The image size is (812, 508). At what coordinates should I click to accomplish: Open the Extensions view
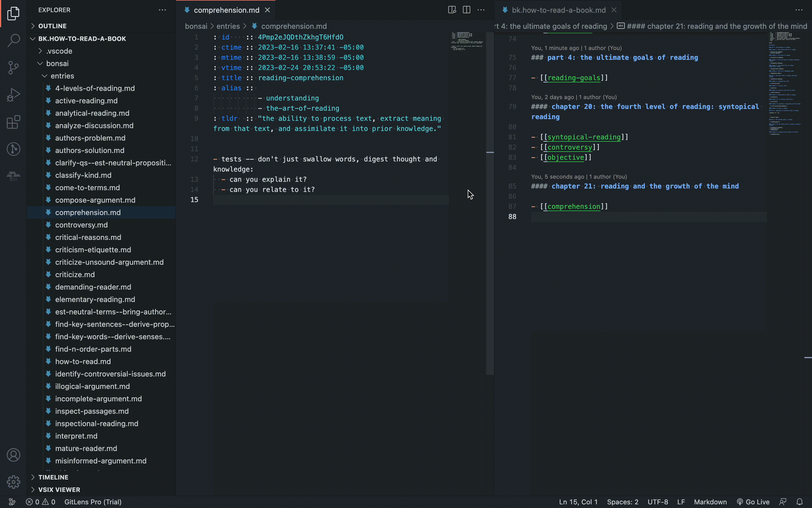(14, 122)
